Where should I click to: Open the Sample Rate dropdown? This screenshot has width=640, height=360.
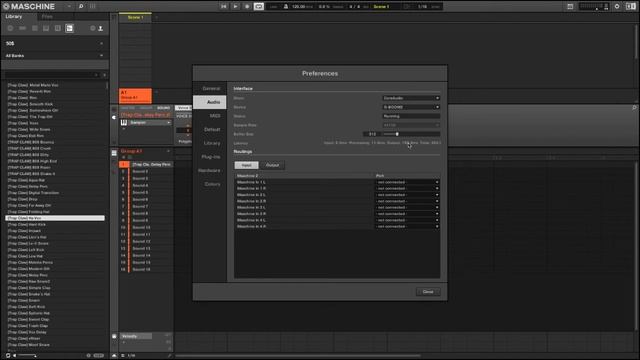coord(411,125)
